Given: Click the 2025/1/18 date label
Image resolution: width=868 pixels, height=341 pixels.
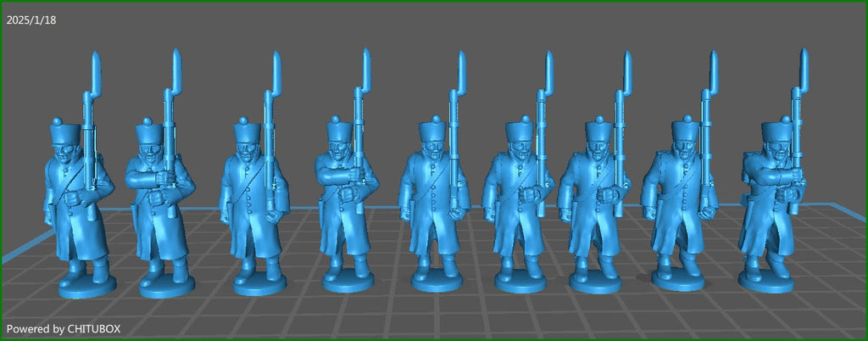Looking at the screenshot, I should point(30,19).
